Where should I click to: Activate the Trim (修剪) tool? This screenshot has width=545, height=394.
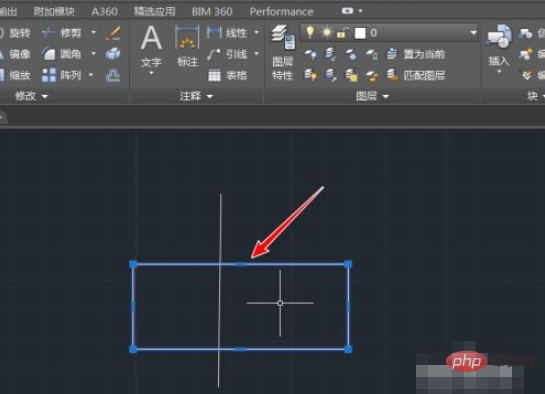[x=62, y=33]
